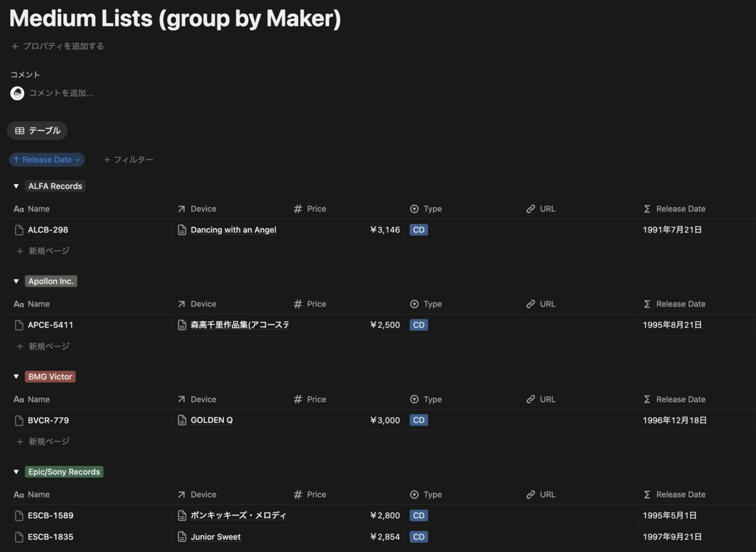Add 新規ページ under BMG Victor group

click(43, 441)
